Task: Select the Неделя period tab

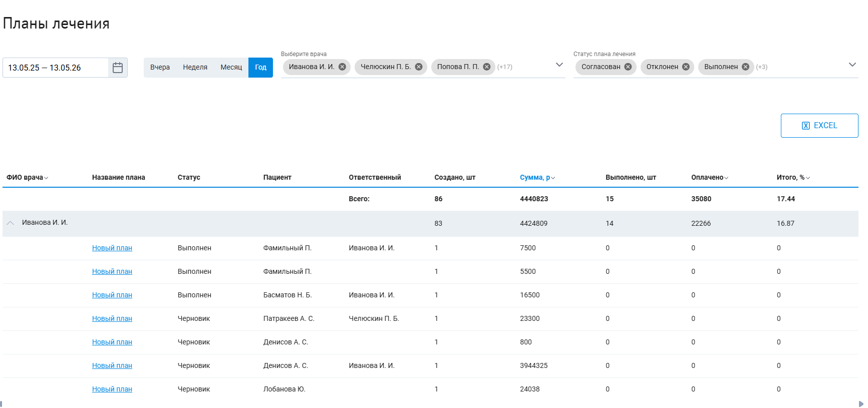Action: coord(195,68)
